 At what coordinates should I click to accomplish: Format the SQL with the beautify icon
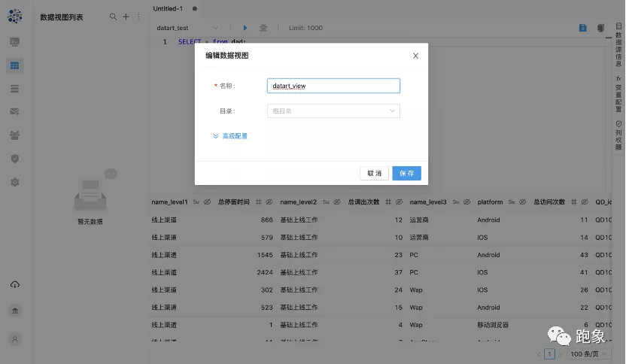[263, 28]
